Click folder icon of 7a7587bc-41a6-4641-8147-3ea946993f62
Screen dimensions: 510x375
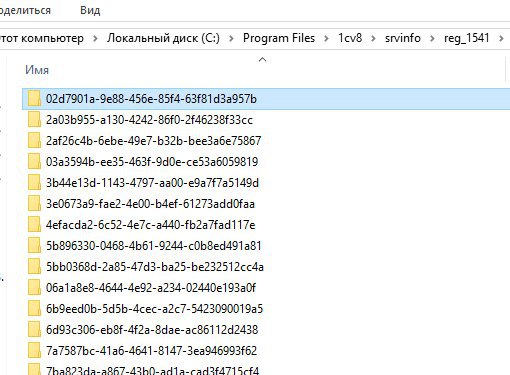coord(34,351)
